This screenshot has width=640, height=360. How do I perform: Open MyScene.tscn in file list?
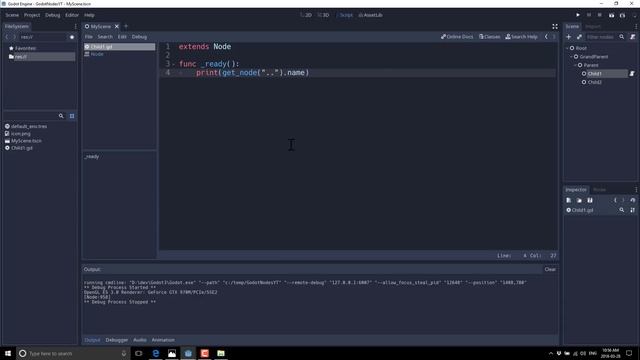(26, 141)
